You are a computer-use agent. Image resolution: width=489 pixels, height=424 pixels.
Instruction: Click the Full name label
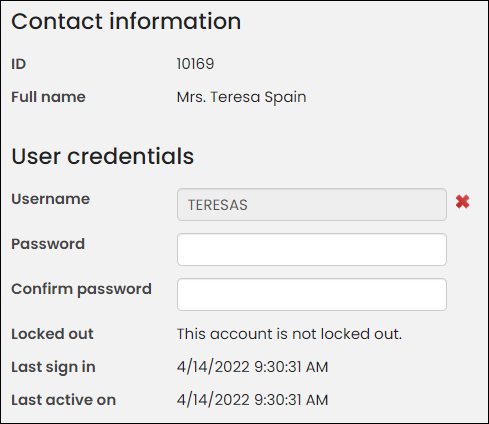[x=48, y=97]
